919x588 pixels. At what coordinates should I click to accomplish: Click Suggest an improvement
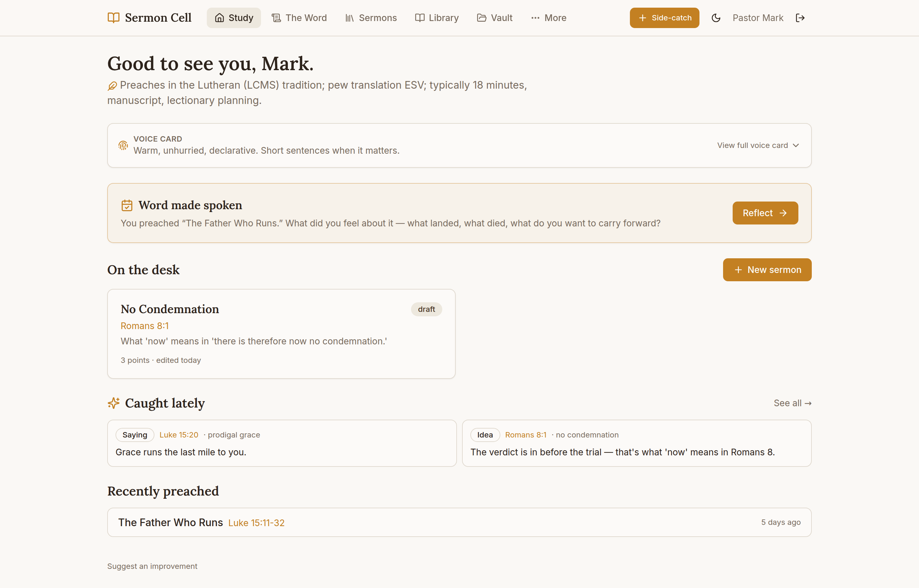coord(152,566)
